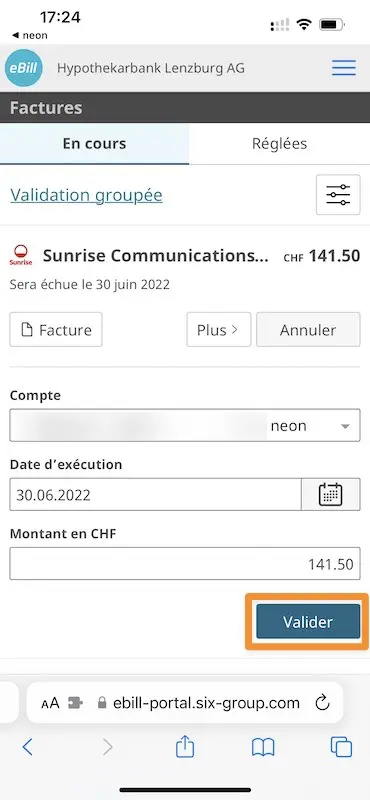The image size is (370, 800).
Task: Select the En cours tab
Action: (x=94, y=143)
